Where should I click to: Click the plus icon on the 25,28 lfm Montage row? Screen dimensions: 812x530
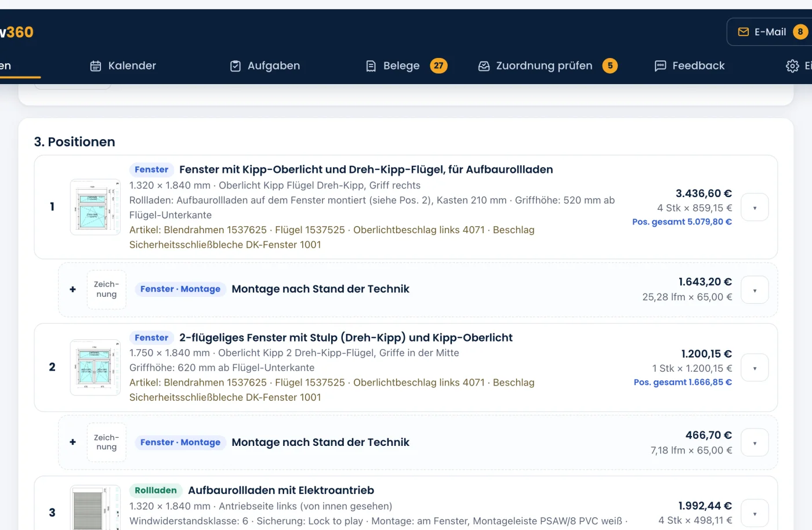(72, 289)
